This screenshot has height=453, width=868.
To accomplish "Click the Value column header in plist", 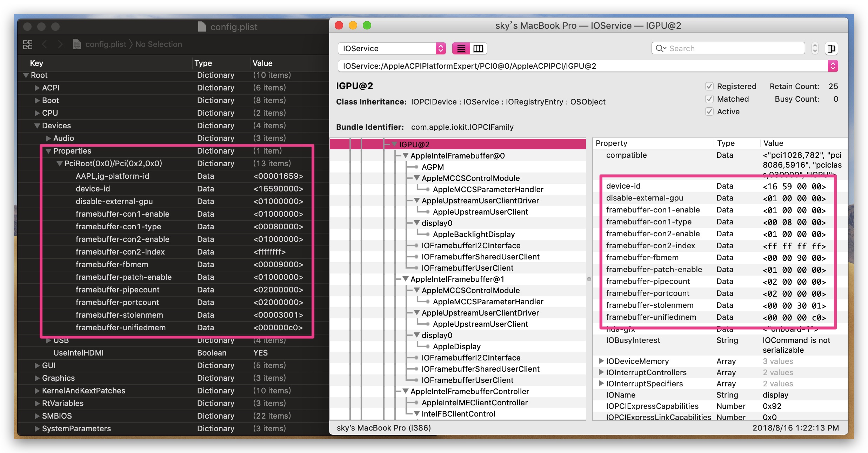I will [x=262, y=63].
